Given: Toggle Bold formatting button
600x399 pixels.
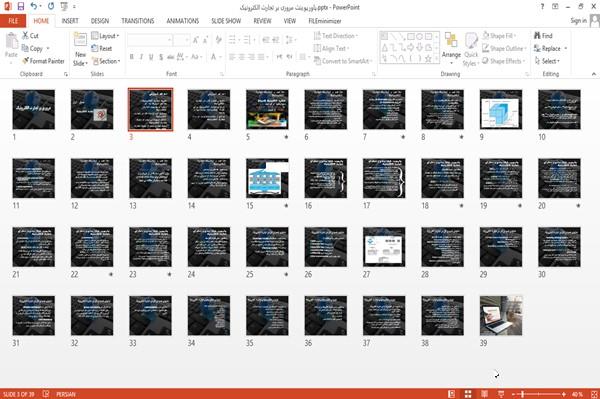Looking at the screenshot, I should pos(132,57).
